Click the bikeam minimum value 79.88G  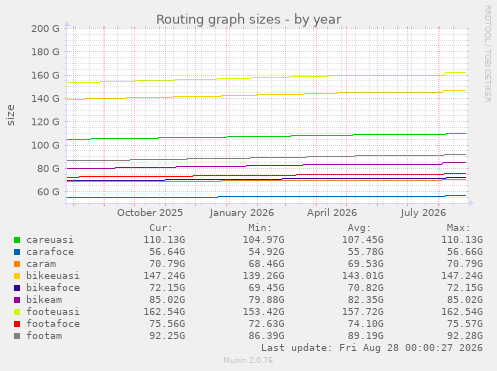click(266, 300)
